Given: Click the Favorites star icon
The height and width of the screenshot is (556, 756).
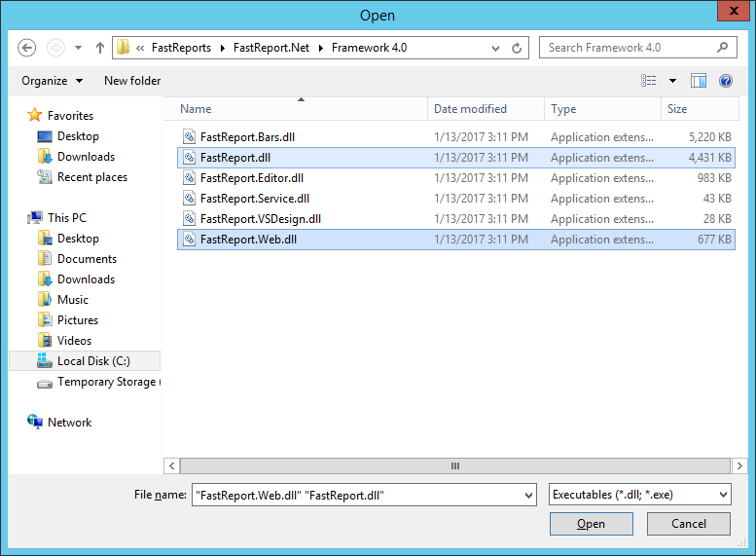Looking at the screenshot, I should (35, 115).
